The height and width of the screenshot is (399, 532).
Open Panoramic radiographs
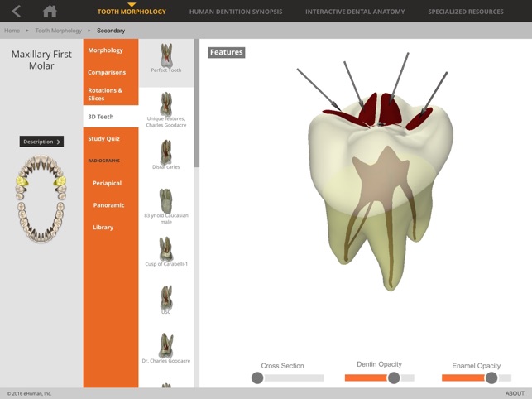[111, 205]
